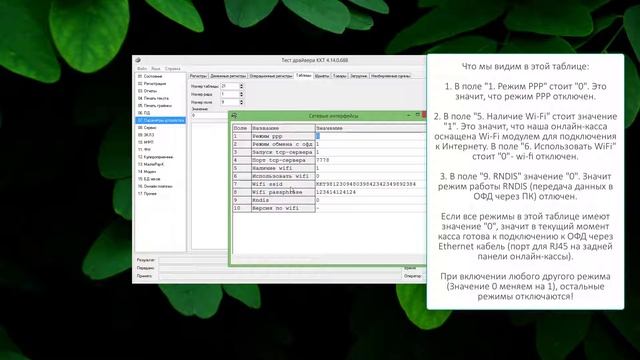Click row number 10 in the Поле column
This screenshot has height=360, width=640.
(242, 208)
